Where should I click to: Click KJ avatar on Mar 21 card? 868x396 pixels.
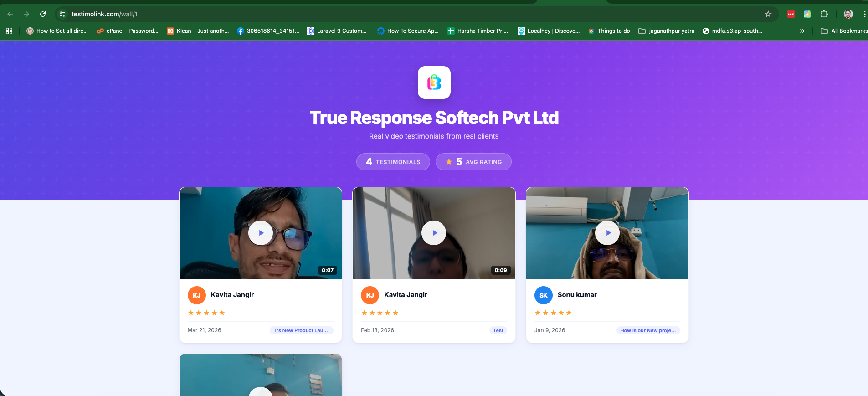[197, 295]
